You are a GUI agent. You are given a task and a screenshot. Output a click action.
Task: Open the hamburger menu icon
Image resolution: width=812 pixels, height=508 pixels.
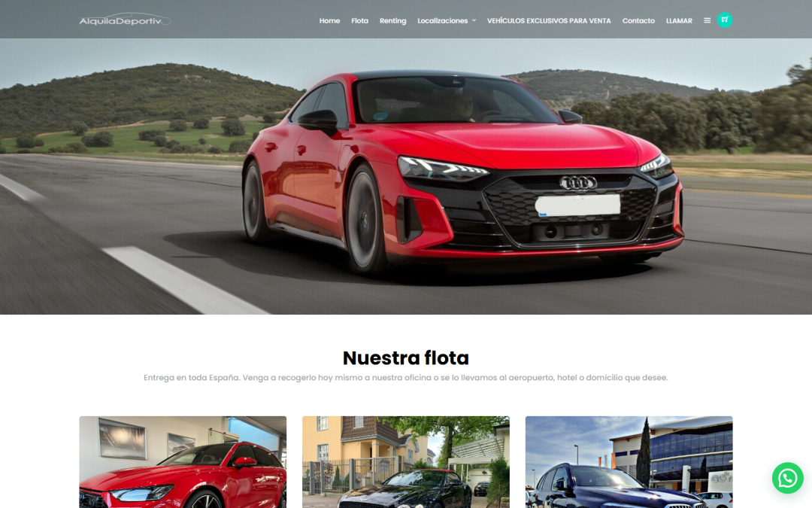707,20
